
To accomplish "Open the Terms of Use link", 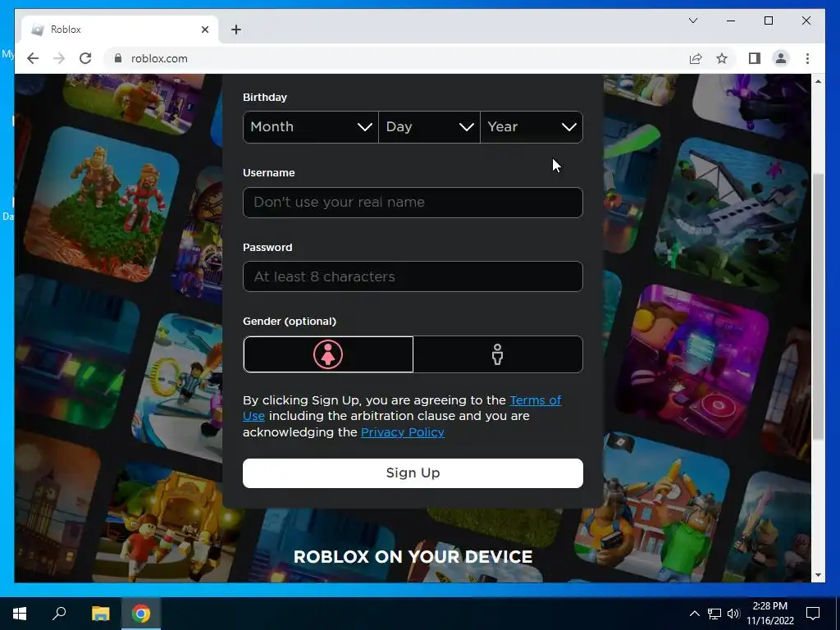I will click(x=535, y=400).
